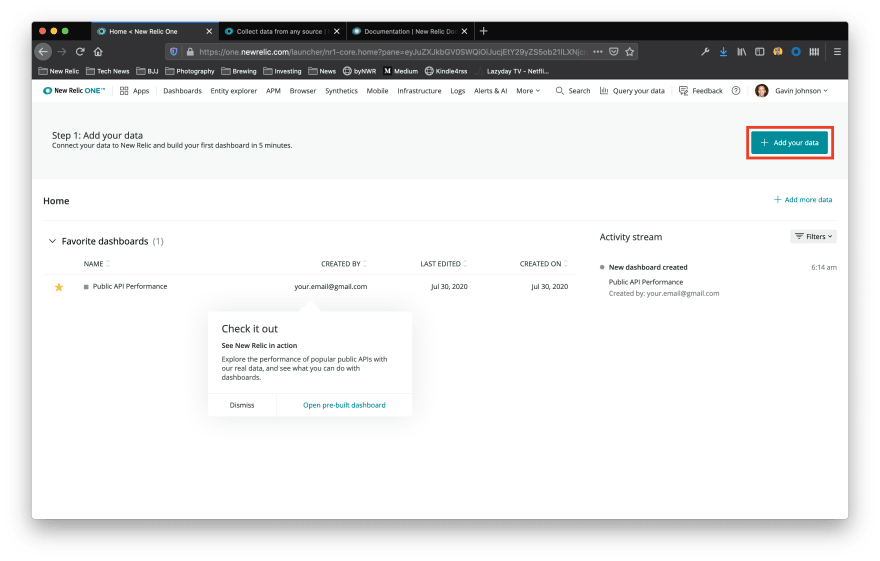Collapse the Favorite dashboards section
The height and width of the screenshot is (561, 880).
(52, 241)
